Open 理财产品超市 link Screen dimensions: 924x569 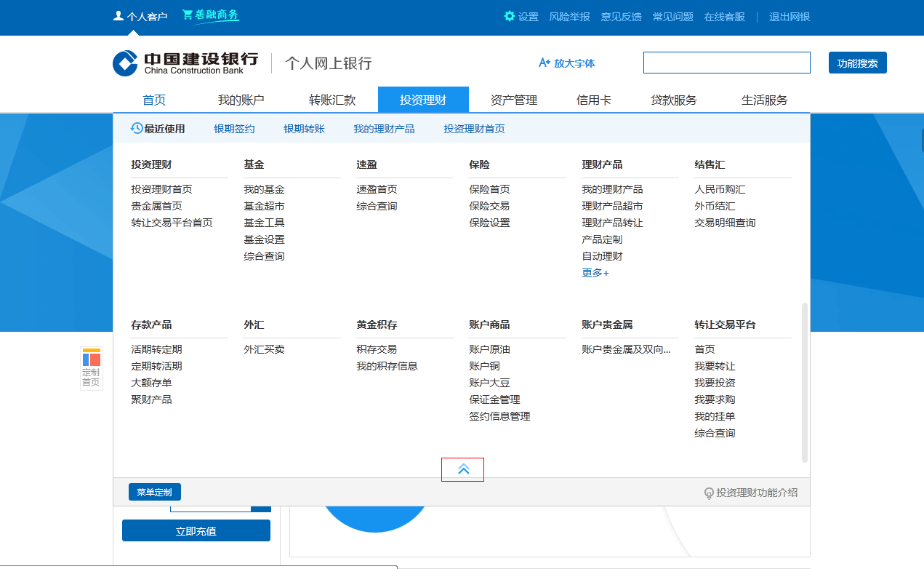click(612, 206)
